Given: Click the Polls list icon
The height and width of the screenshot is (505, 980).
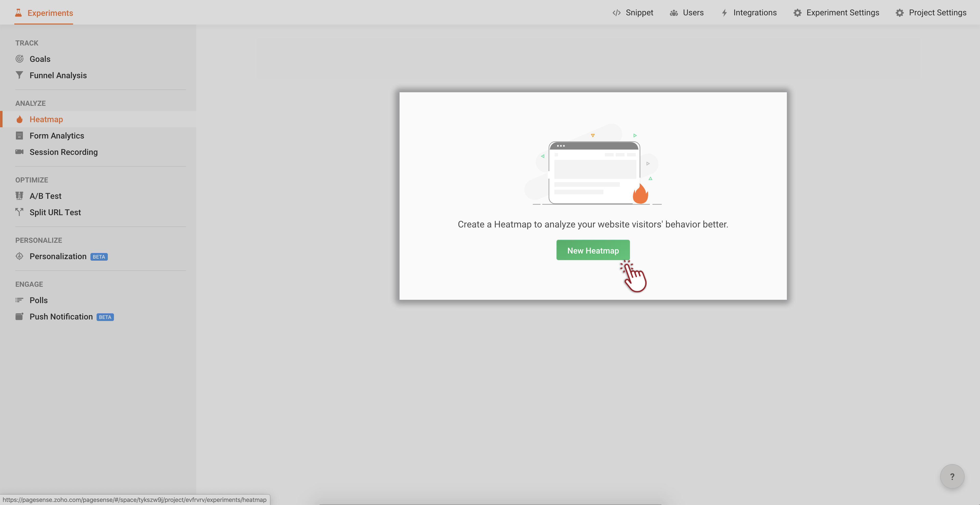Looking at the screenshot, I should click(19, 300).
